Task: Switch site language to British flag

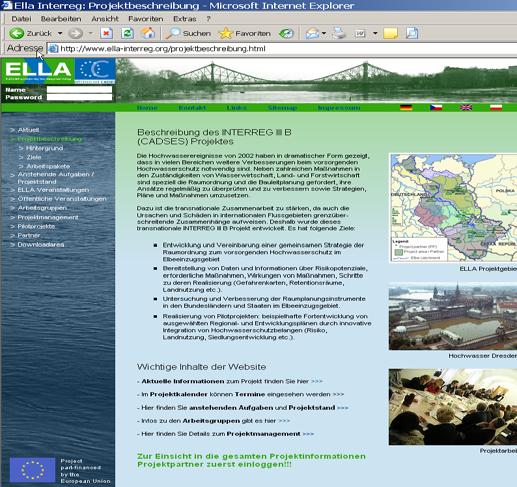Action: [466, 108]
